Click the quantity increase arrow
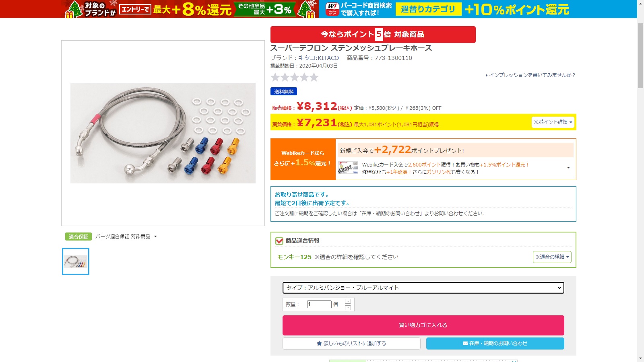Screen dimensions: 644x362 (x=348, y=301)
